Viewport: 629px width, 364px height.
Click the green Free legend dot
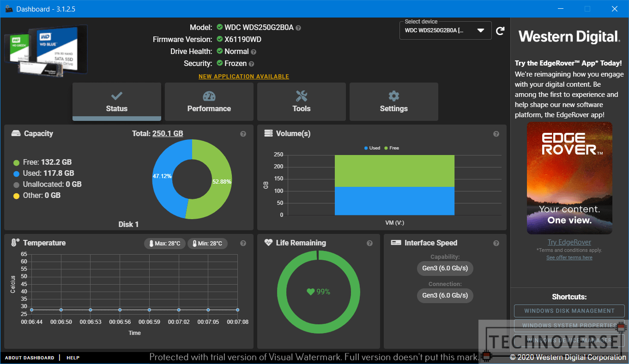[17, 162]
